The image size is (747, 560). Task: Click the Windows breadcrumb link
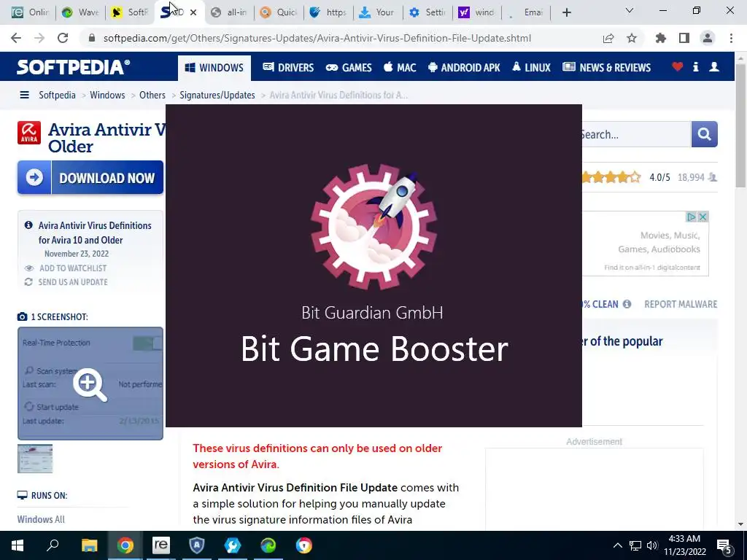point(107,96)
